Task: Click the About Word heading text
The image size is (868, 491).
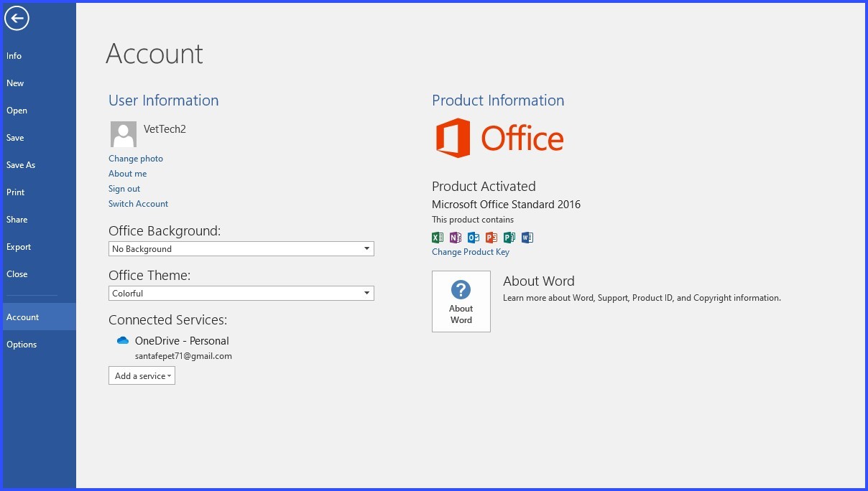Action: click(539, 281)
